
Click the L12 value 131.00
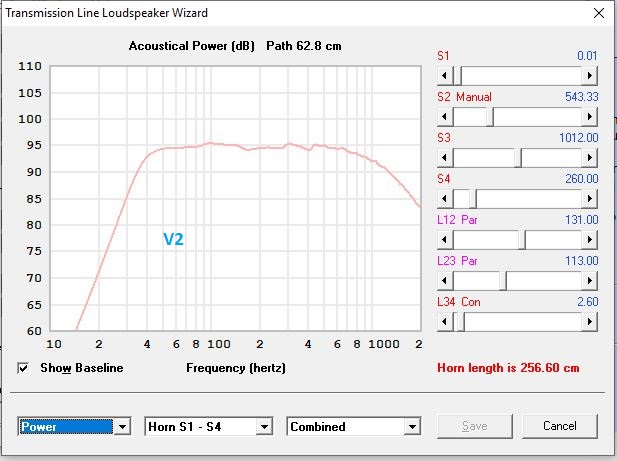[582, 219]
